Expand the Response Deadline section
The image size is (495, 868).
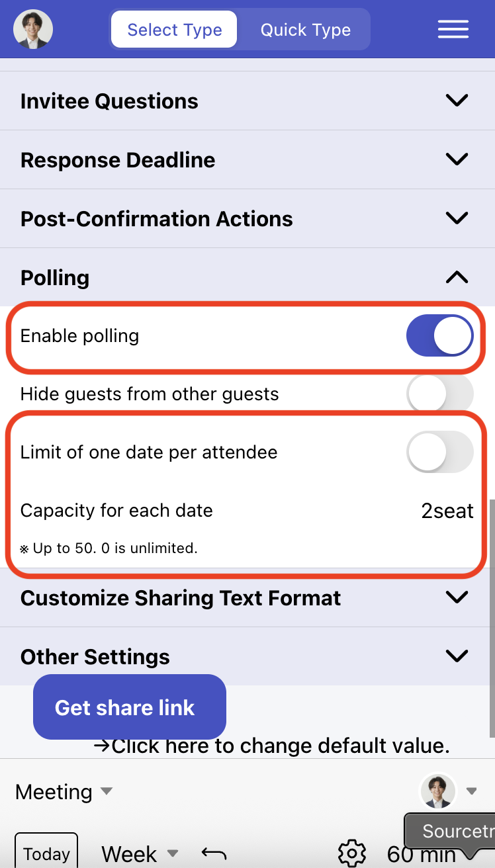(456, 159)
